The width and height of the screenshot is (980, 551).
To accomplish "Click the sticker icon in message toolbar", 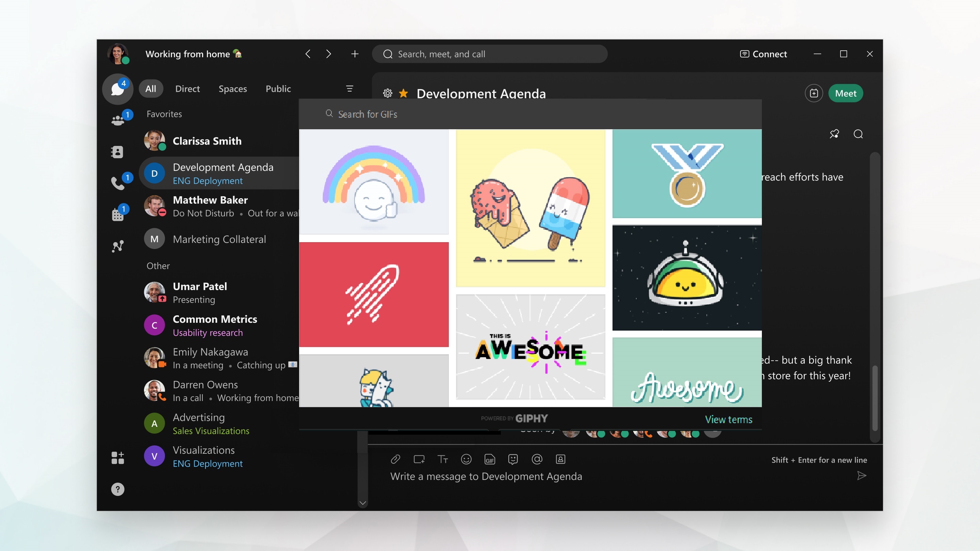I will (513, 459).
